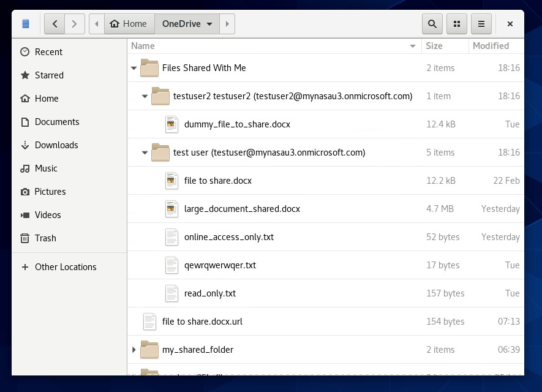The image size is (542, 392).
Task: Go forward with the right arrow
Action: coord(75,24)
